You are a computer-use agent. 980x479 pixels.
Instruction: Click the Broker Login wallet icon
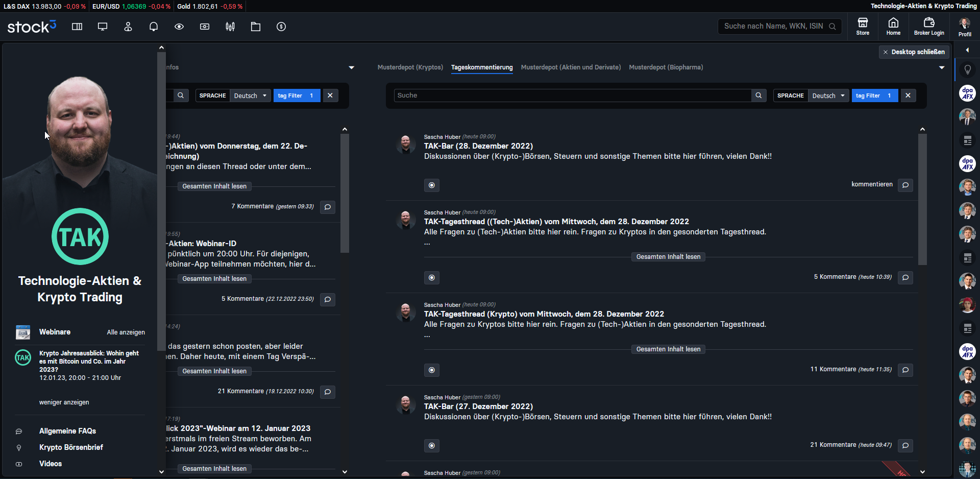point(929,26)
